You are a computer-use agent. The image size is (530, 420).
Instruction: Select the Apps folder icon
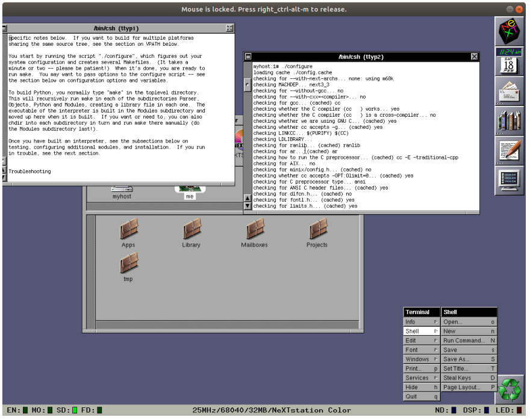tap(128, 233)
